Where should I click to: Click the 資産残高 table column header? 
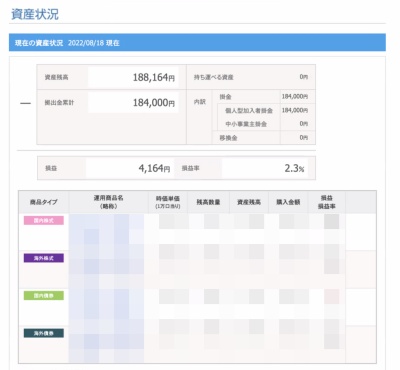249,202
